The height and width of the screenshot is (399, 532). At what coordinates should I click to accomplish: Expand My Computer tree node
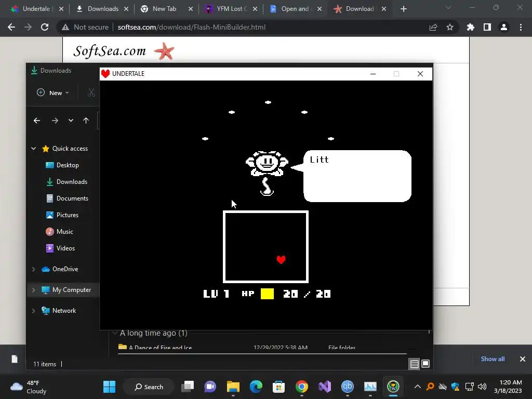pyautogui.click(x=34, y=290)
